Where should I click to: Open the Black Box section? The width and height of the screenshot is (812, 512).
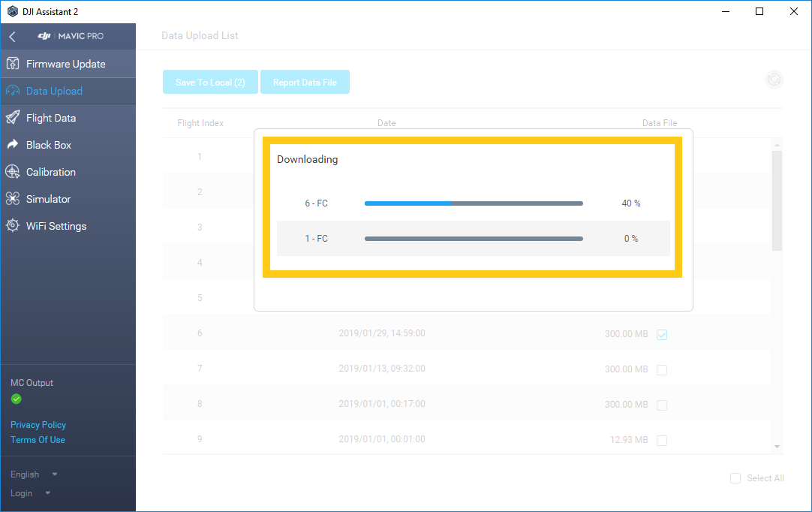click(68, 145)
